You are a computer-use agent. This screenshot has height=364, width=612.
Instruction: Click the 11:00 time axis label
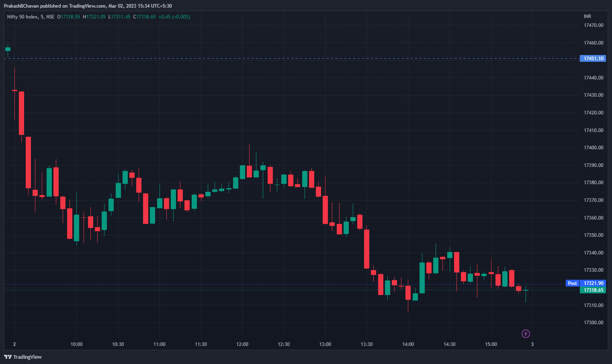pyautogui.click(x=160, y=344)
